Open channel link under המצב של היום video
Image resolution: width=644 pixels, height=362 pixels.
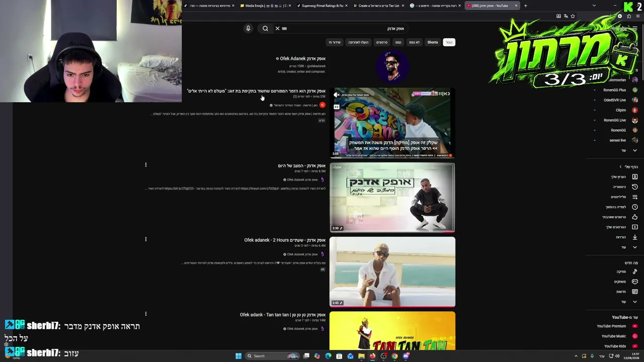tap(302, 180)
